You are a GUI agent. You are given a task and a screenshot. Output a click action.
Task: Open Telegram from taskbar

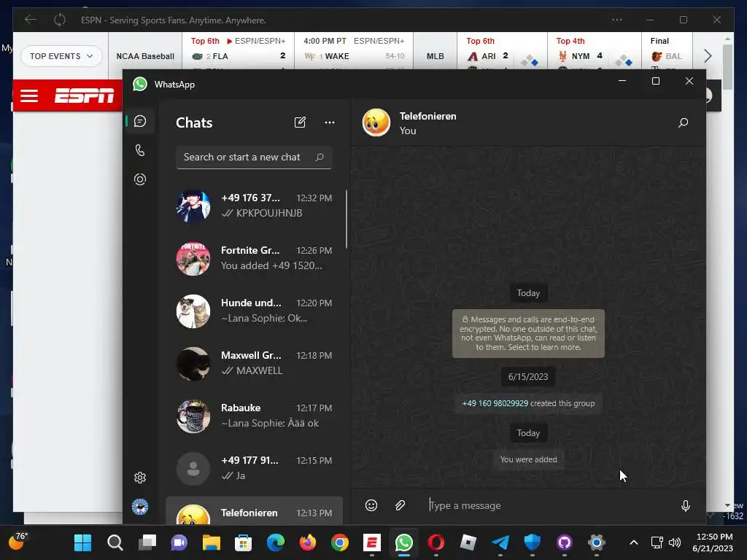pyautogui.click(x=500, y=542)
